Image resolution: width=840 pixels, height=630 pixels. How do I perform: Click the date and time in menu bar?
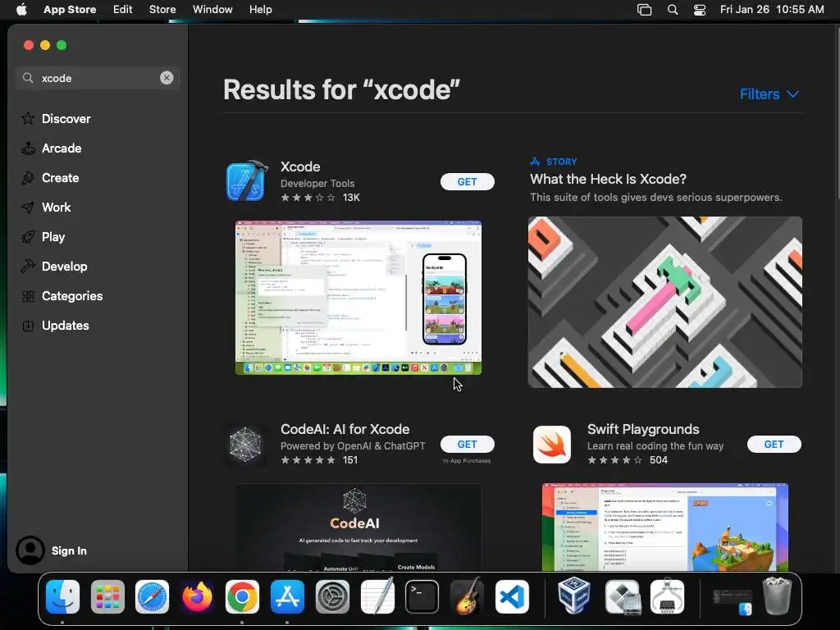tap(772, 10)
